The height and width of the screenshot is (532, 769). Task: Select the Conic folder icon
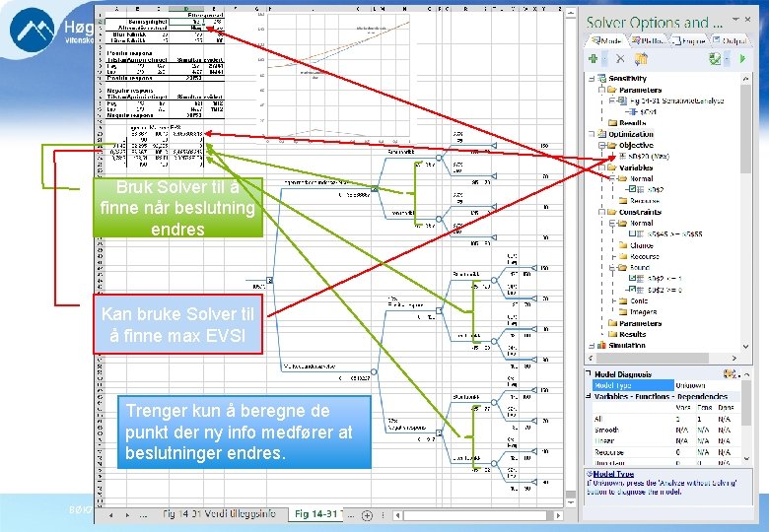(623, 300)
